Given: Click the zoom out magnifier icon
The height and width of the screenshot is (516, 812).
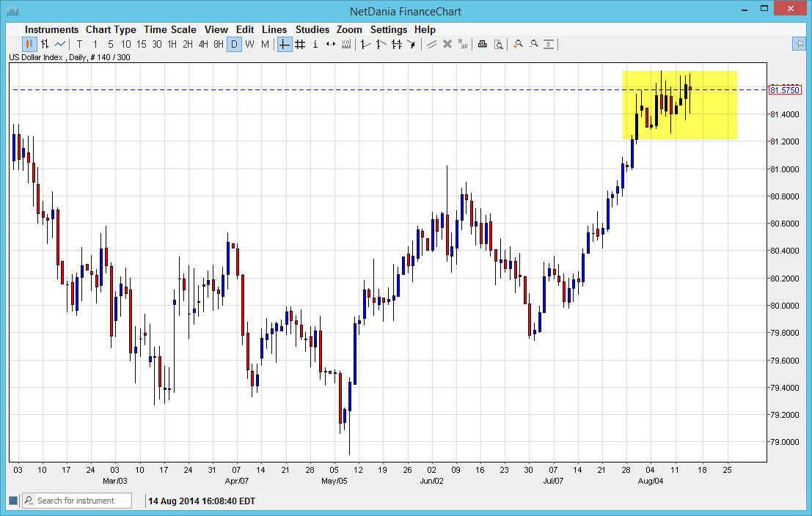Looking at the screenshot, I should [534, 44].
